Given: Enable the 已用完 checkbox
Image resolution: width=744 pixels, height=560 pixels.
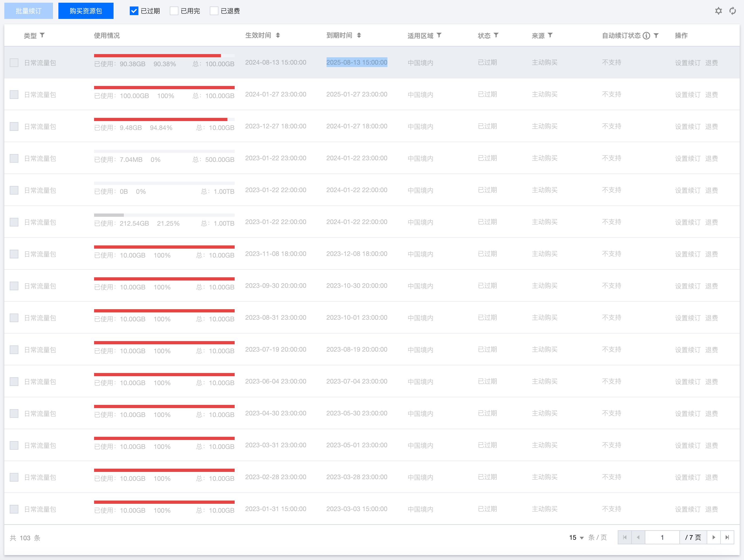Looking at the screenshot, I should click(174, 11).
